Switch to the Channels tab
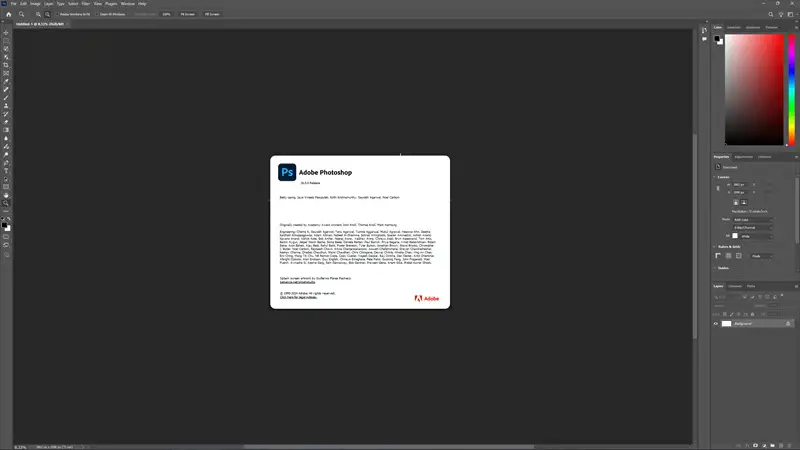 click(x=735, y=286)
